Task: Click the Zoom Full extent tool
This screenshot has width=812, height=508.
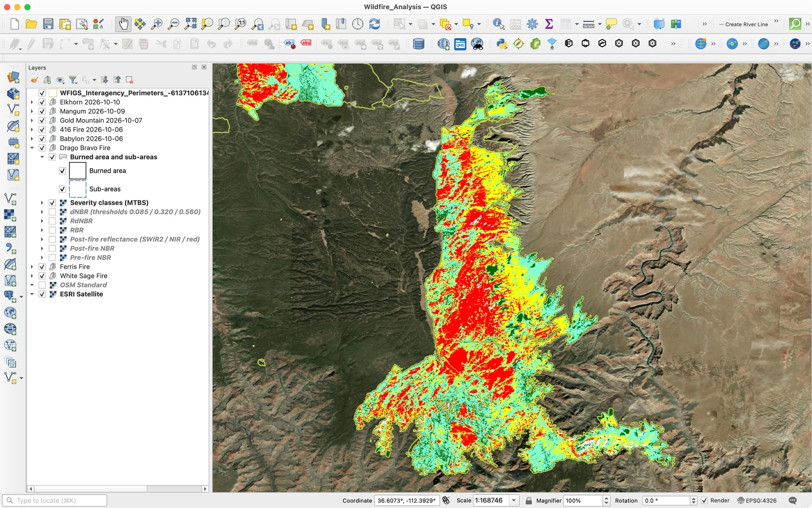Action: pos(190,24)
